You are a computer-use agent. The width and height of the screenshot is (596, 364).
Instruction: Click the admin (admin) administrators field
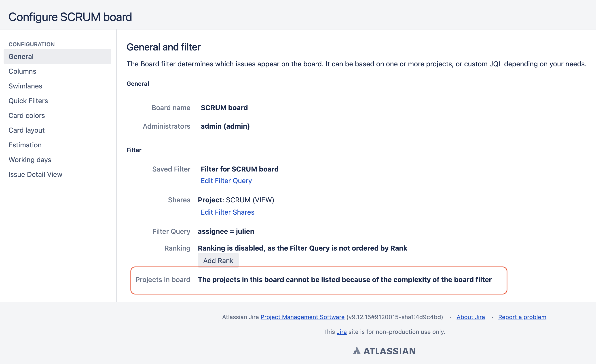[225, 126]
